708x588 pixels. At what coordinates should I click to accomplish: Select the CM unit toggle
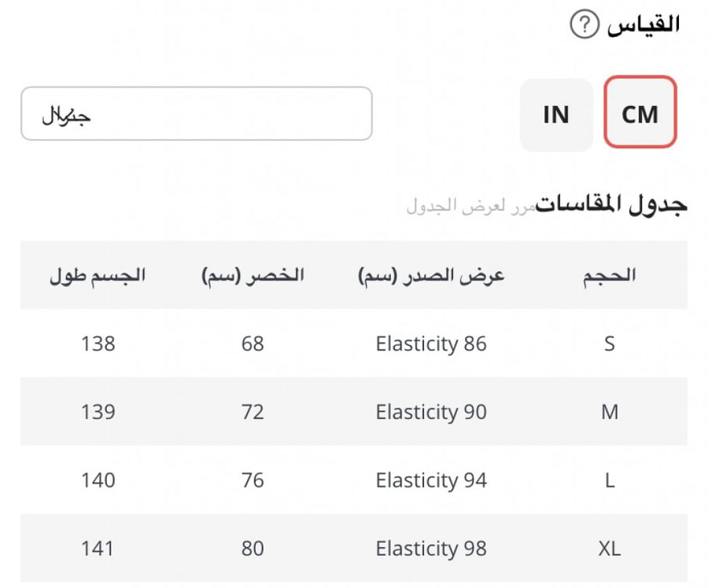pos(640,112)
